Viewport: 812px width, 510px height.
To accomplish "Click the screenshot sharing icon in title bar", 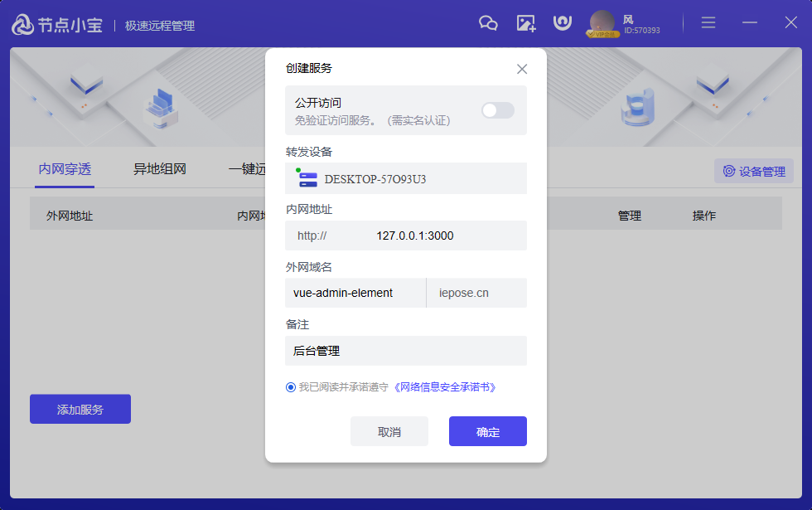I will coord(525,23).
